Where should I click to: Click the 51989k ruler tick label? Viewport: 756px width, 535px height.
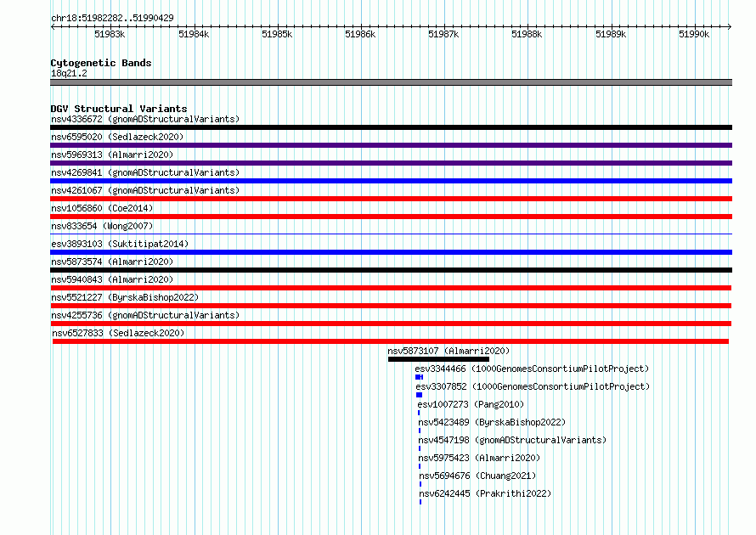611,34
